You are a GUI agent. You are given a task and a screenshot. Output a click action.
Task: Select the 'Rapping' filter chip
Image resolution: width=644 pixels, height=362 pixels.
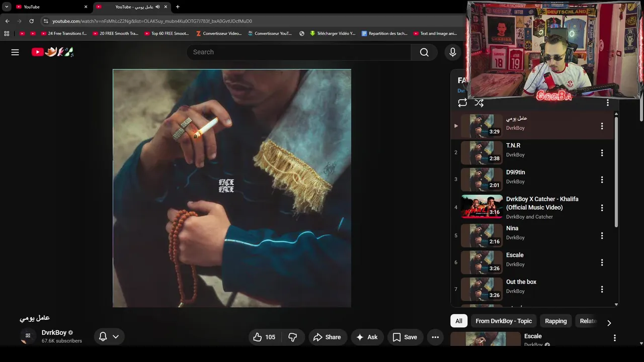coord(556,321)
